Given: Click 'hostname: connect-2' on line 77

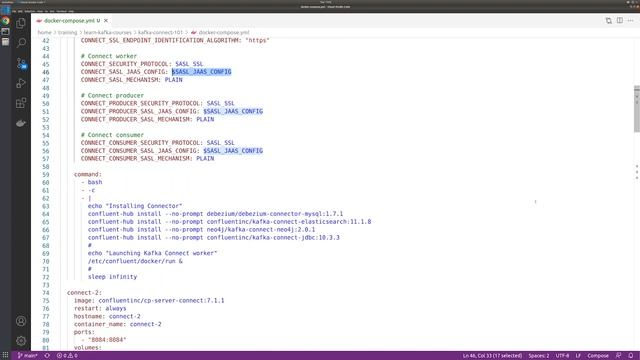Looking at the screenshot, I should [x=107, y=316].
